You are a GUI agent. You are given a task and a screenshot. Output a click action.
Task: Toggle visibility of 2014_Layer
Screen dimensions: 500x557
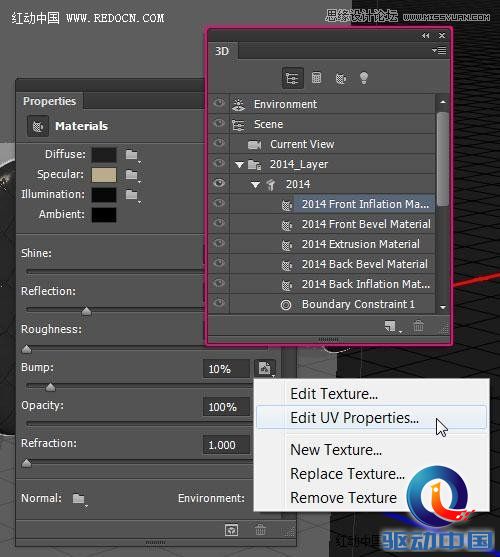pos(219,163)
